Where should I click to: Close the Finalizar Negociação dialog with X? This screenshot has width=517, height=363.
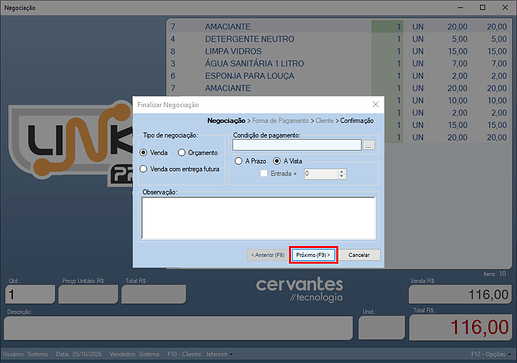click(x=376, y=104)
